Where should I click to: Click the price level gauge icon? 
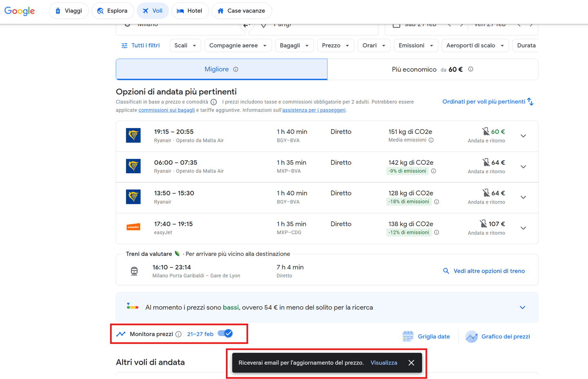point(132,307)
